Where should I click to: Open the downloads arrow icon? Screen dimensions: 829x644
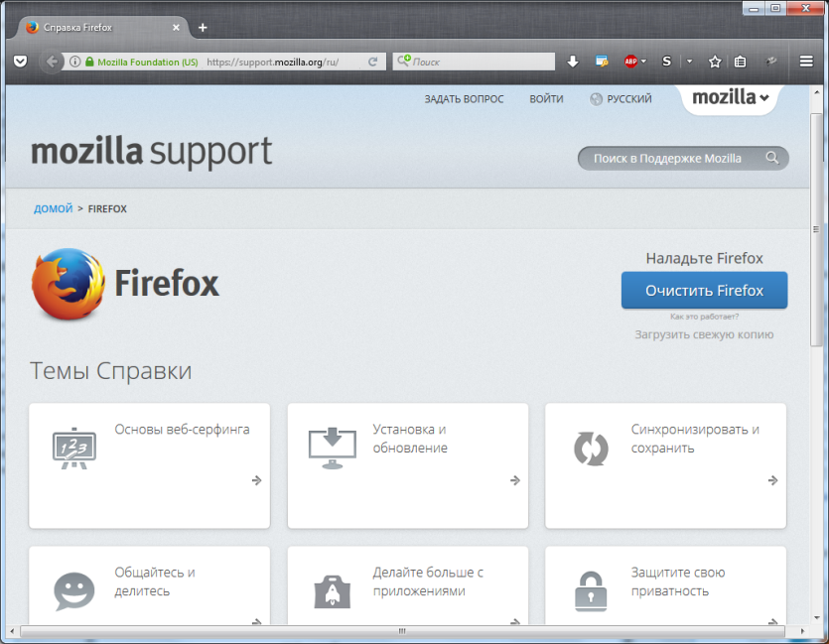tap(573, 62)
